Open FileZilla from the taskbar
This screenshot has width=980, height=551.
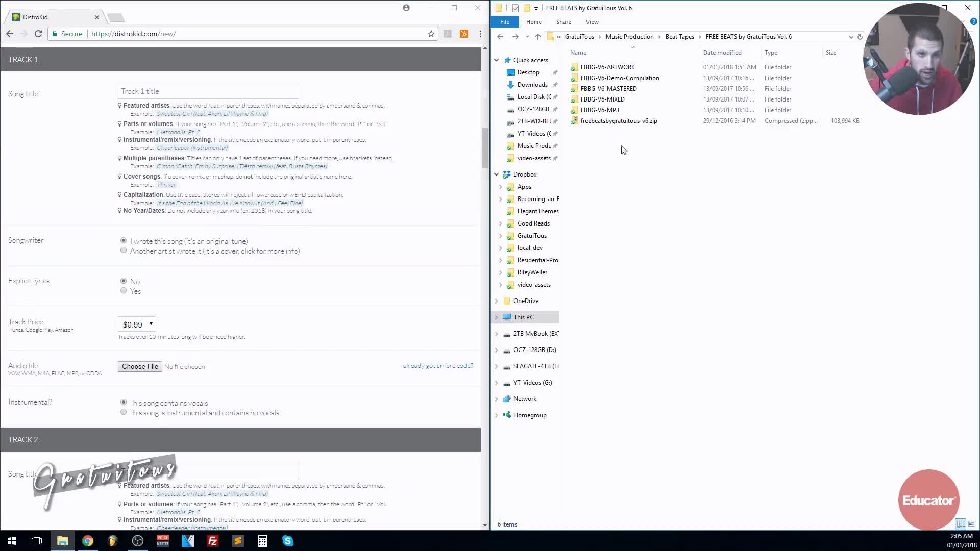(213, 541)
